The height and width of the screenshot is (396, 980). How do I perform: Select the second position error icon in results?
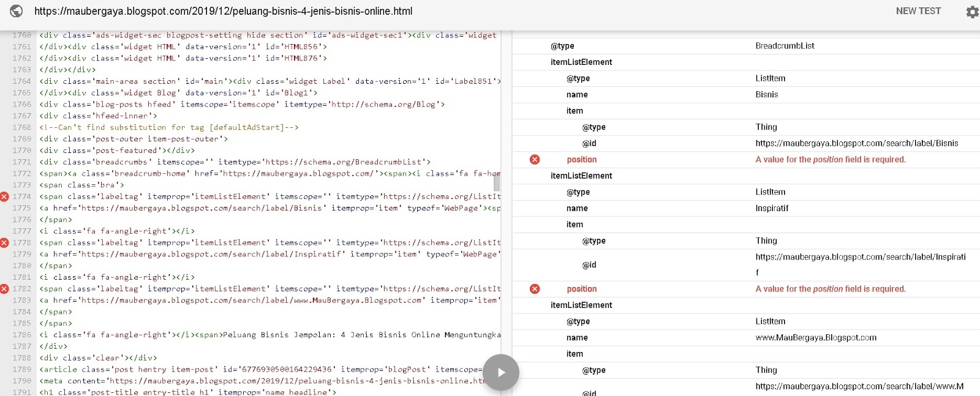pos(535,289)
